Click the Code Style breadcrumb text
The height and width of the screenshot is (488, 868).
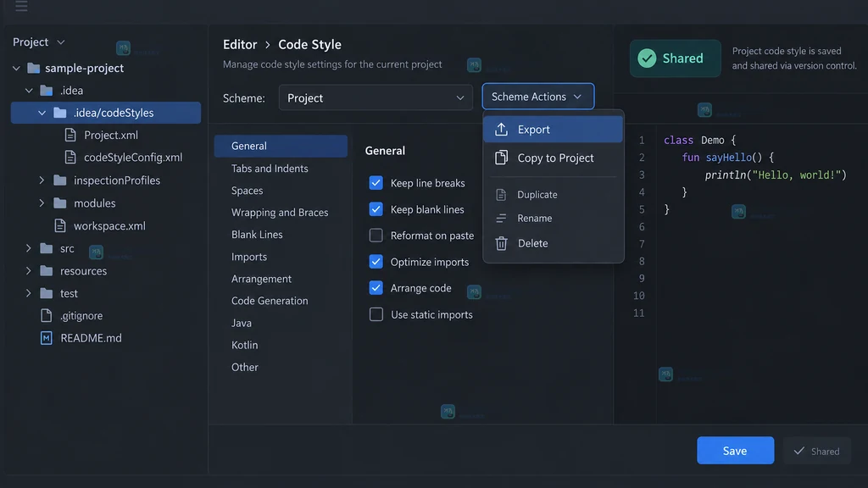[309, 44]
